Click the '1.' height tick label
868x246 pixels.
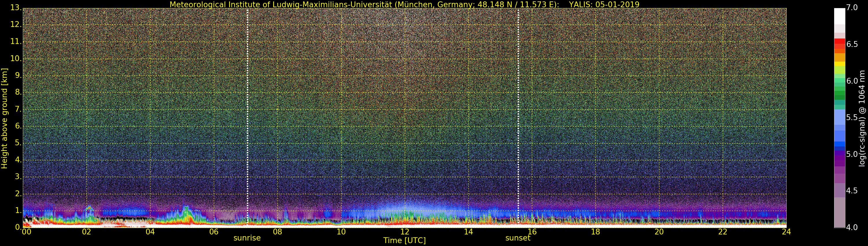pos(18,211)
